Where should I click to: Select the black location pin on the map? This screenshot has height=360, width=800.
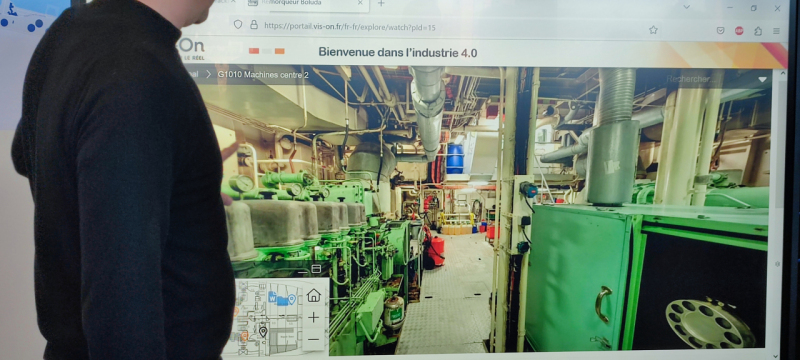point(263,332)
